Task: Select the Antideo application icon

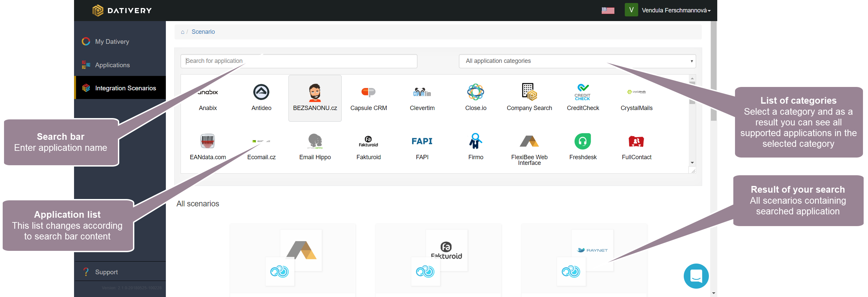Action: (x=261, y=92)
